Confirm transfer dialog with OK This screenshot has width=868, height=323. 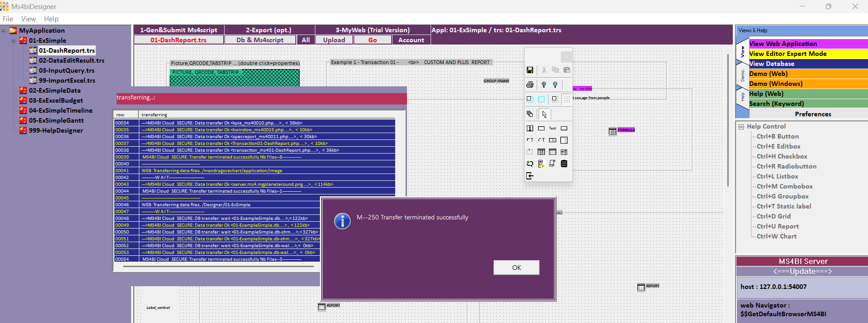pyautogui.click(x=516, y=268)
